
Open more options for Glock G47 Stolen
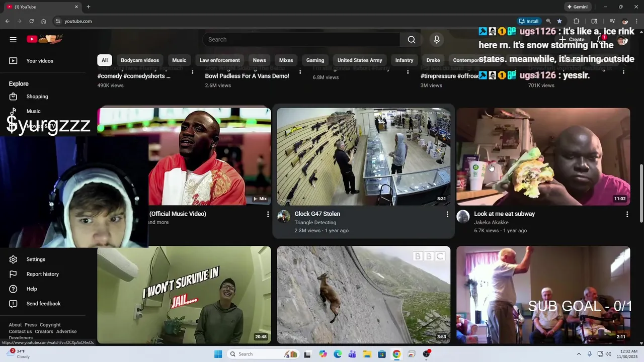[x=447, y=215]
